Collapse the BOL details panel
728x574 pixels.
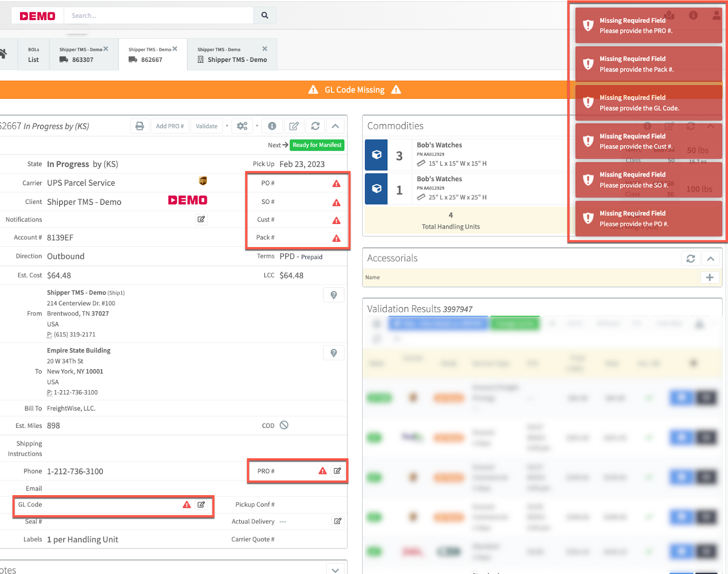(335, 126)
